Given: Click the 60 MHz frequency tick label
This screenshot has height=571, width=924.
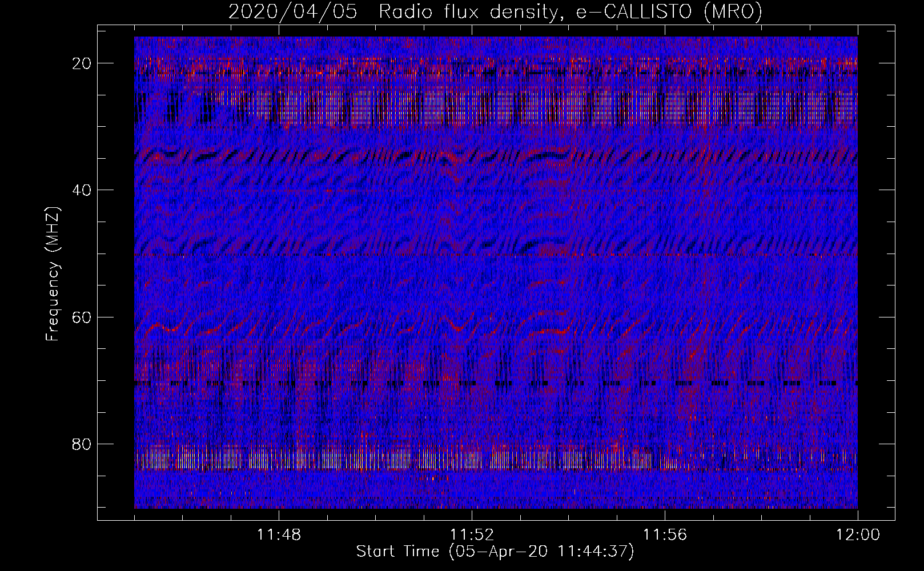Looking at the screenshot, I should coord(82,317).
